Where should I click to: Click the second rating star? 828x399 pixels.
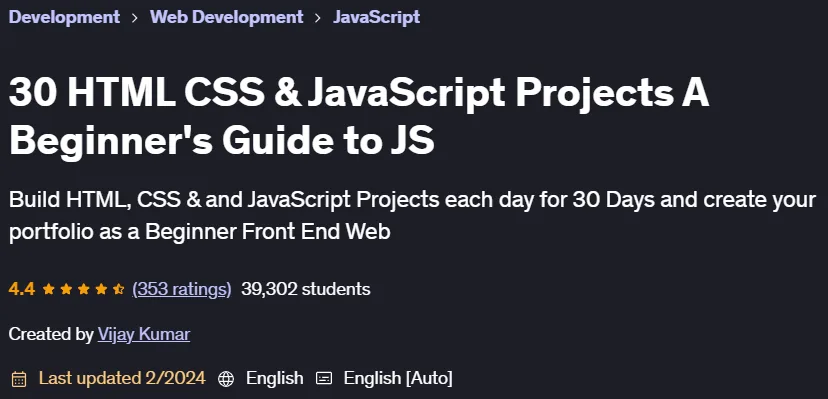pos(66,289)
